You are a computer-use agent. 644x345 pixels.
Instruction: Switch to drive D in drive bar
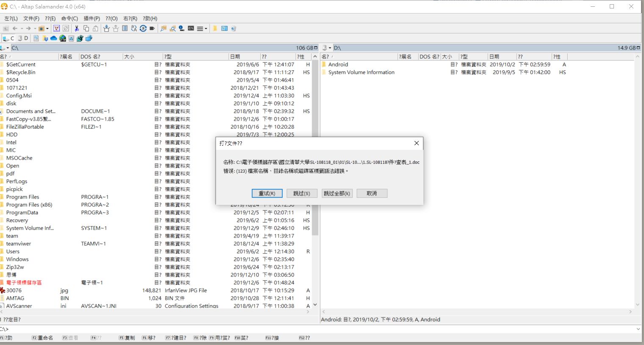[23, 38]
